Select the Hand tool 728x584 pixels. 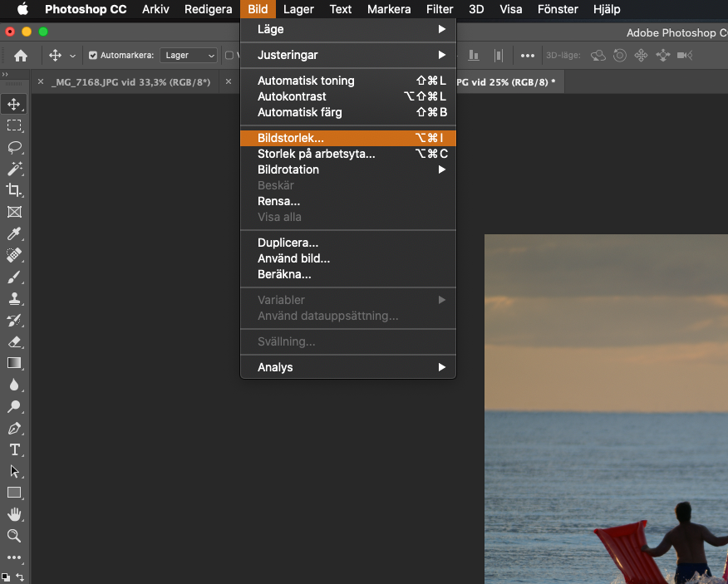[x=14, y=514]
